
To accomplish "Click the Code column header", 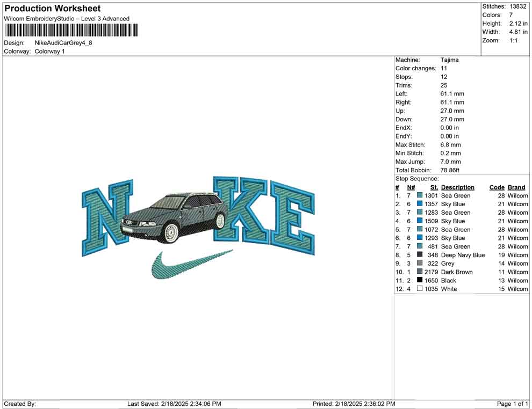I will tap(497, 187).
